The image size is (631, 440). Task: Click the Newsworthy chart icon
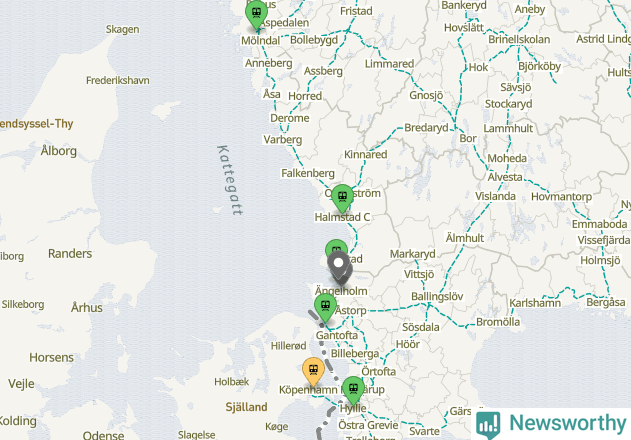point(488,425)
